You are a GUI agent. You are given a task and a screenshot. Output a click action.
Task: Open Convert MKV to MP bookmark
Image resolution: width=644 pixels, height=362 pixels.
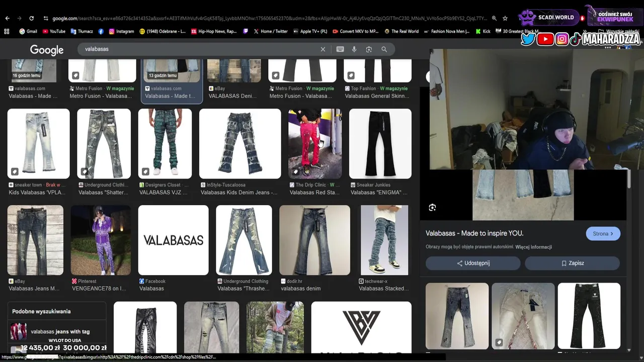[355, 31]
